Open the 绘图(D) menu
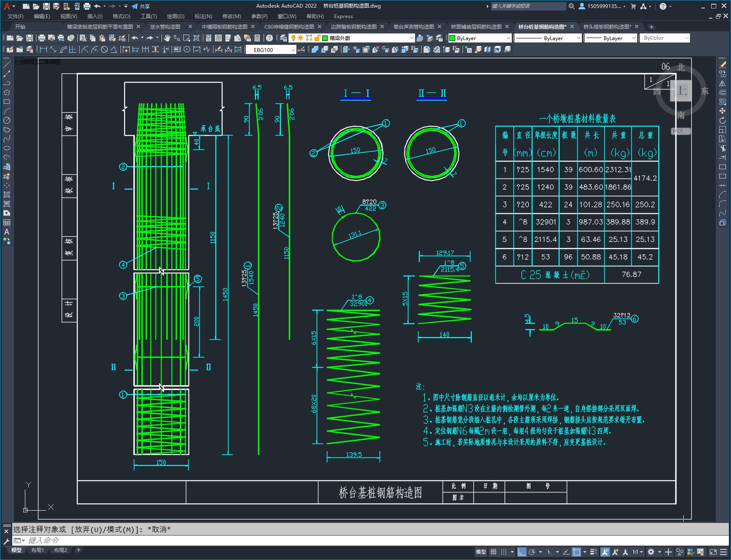 (176, 16)
